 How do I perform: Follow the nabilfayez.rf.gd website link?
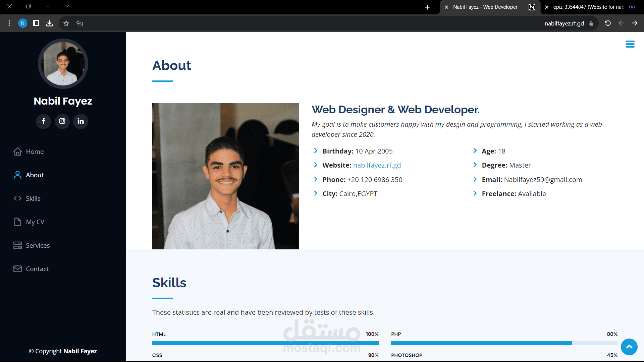coord(377,165)
